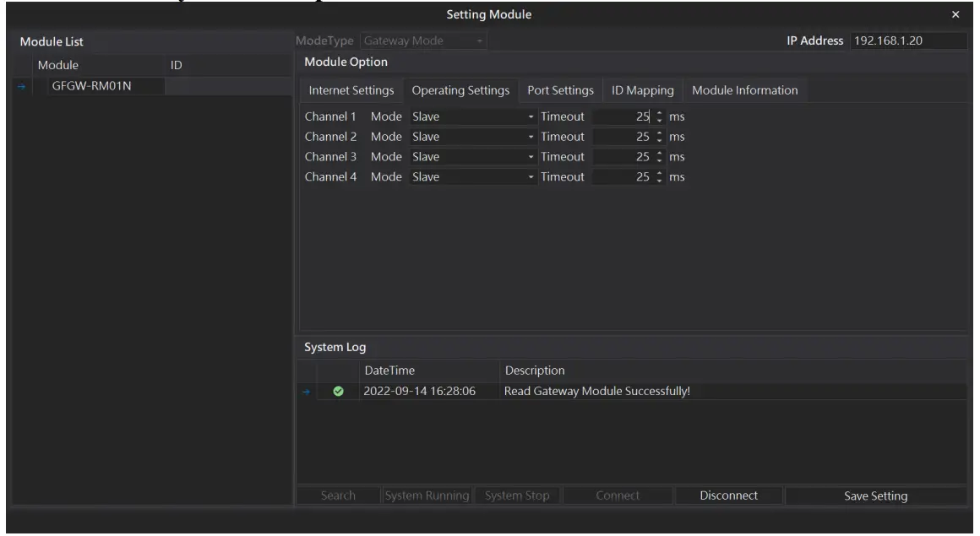The image size is (980, 536).
Task: Open Channel 1 Mode dropdown
Action: (531, 116)
